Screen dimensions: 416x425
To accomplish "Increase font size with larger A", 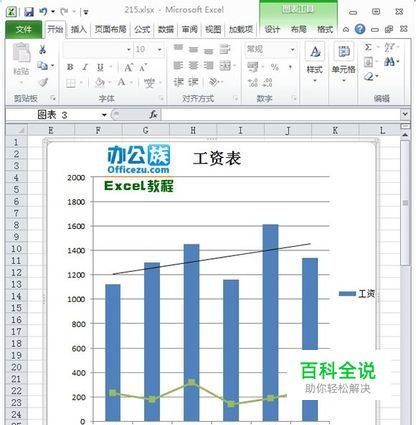I will [128, 68].
